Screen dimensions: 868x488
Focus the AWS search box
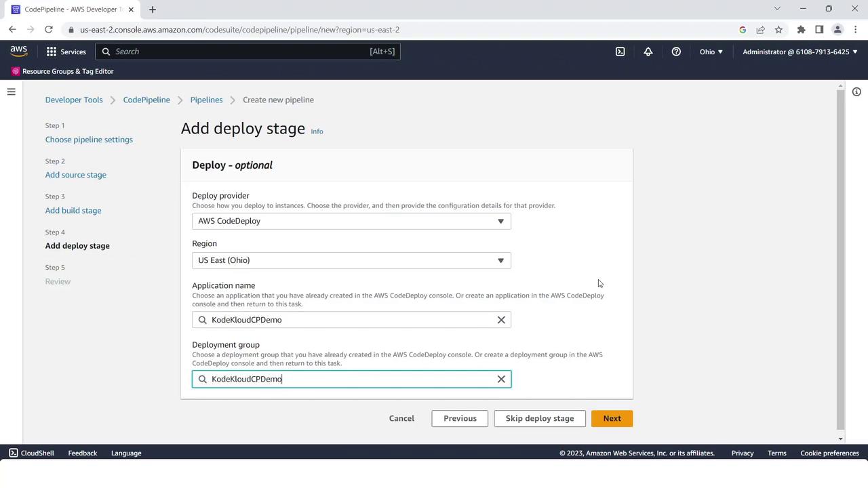click(x=248, y=52)
